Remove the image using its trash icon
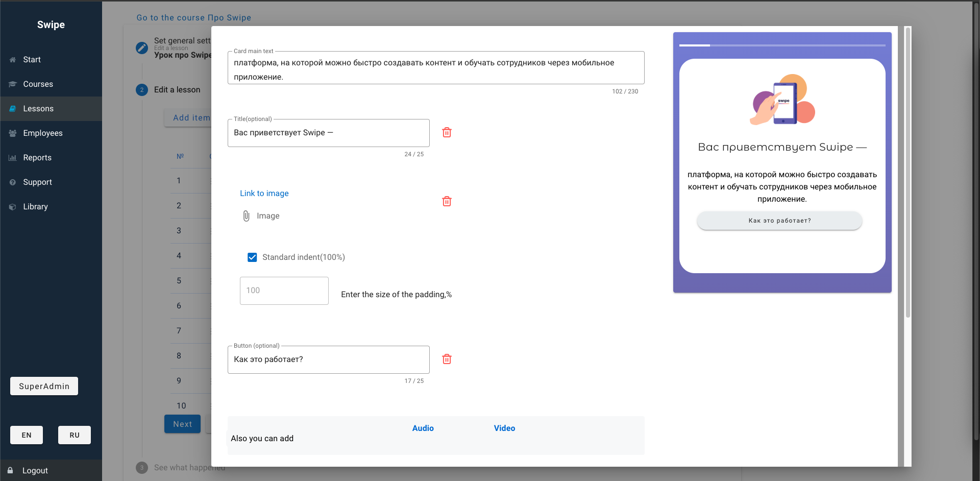This screenshot has width=980, height=481. pos(447,202)
